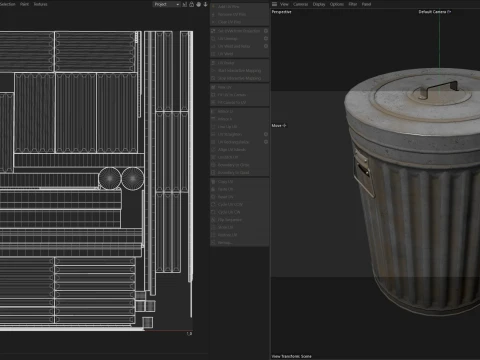480x360 pixels.
Task: Select the UV Peeler command
Action: pos(240,63)
